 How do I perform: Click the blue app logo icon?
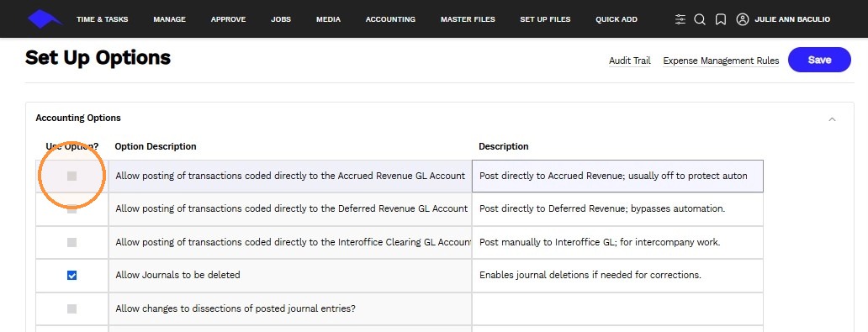45,18
